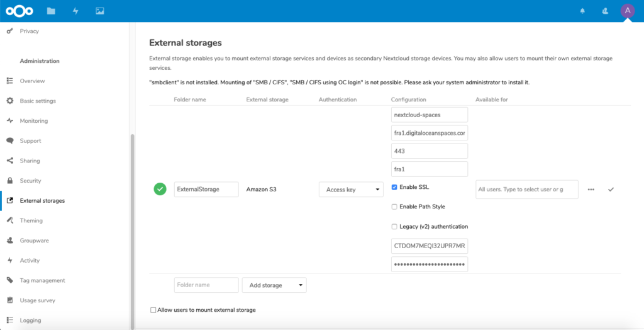Click the port field showing 443
The height and width of the screenshot is (330, 644).
point(430,151)
